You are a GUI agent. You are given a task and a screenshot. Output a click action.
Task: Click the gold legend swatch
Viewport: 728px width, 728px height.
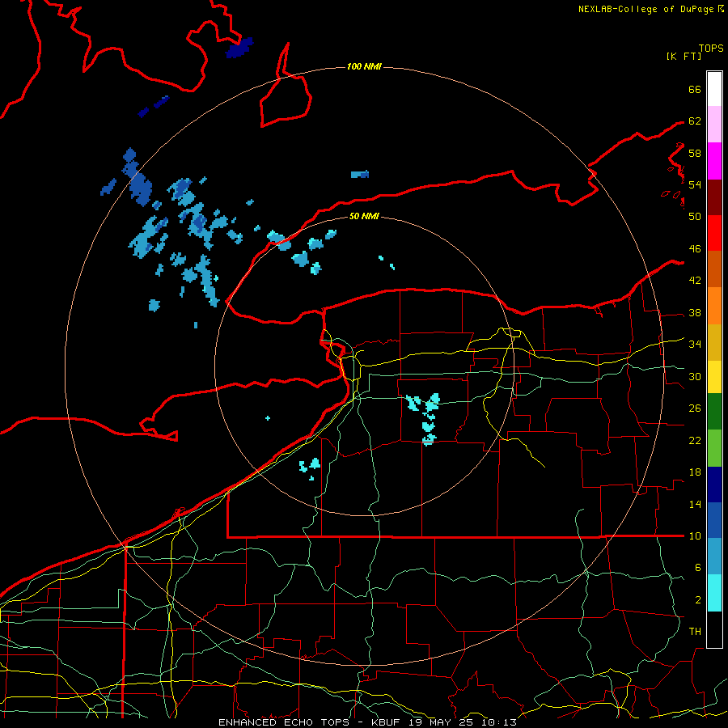(714, 342)
